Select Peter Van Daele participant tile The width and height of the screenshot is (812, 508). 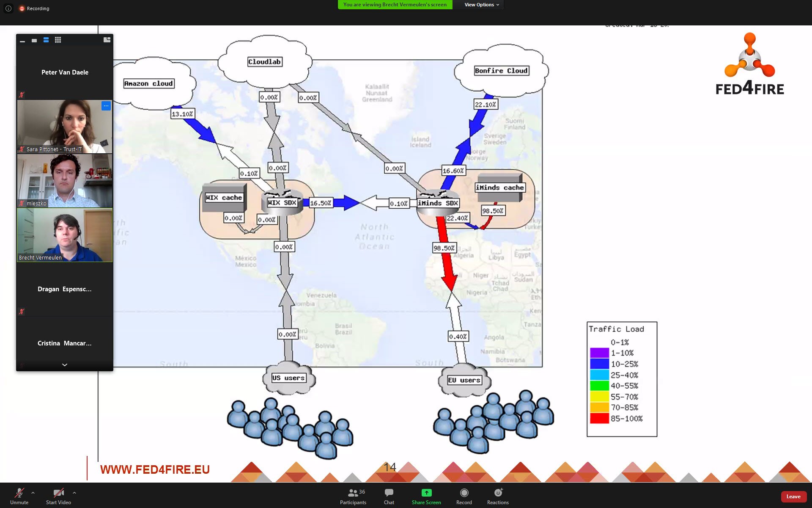coord(65,72)
